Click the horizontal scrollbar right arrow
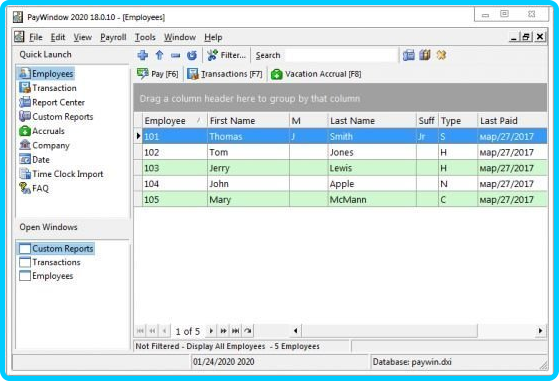The width and height of the screenshot is (559, 381). click(x=540, y=331)
